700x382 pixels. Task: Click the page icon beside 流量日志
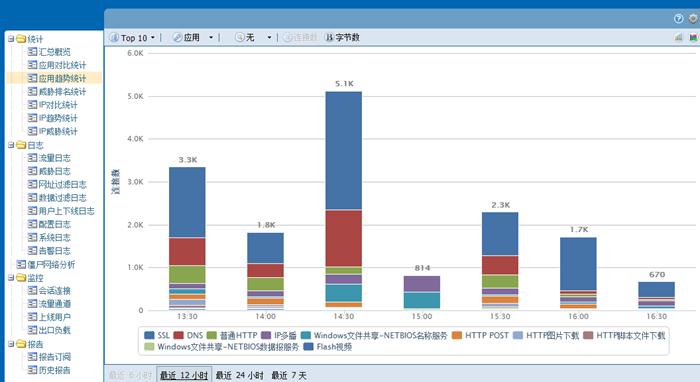32,158
